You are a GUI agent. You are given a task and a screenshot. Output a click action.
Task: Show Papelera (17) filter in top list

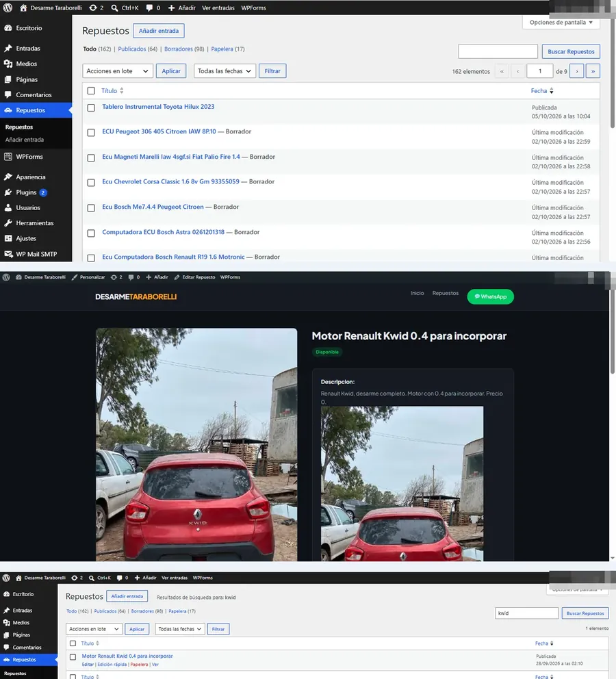click(228, 49)
